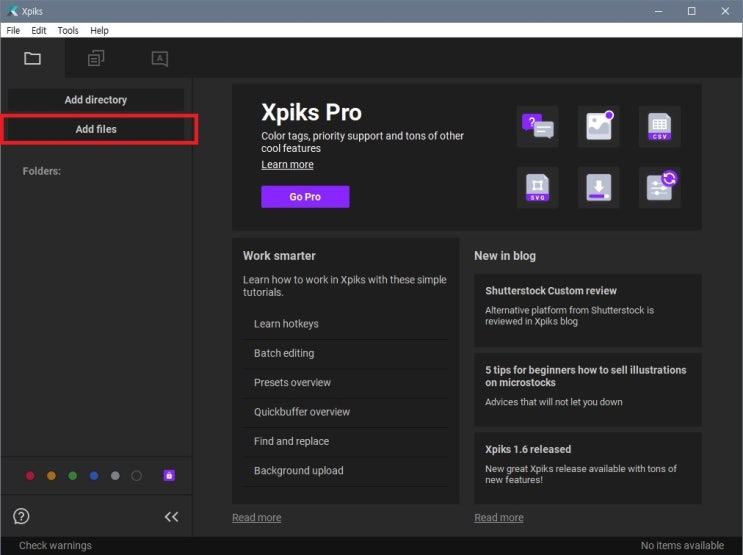Click the SVG file feature icon
This screenshot has width=743, height=555.
click(x=537, y=187)
